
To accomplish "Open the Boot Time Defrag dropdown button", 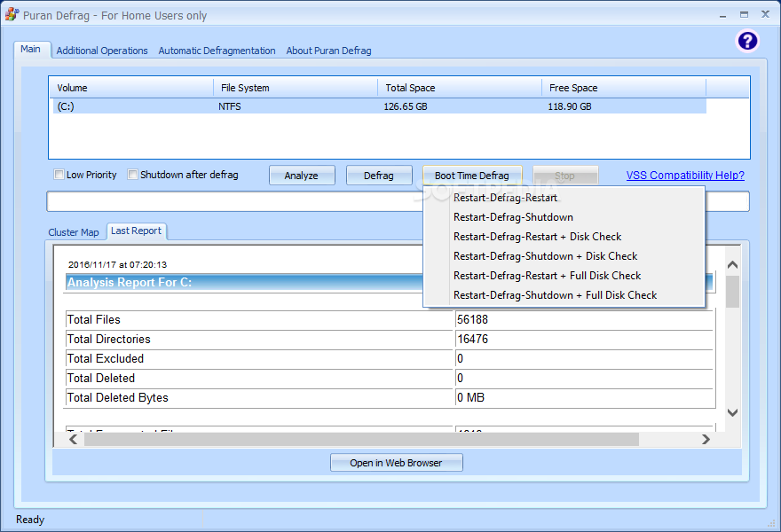I will pos(471,176).
